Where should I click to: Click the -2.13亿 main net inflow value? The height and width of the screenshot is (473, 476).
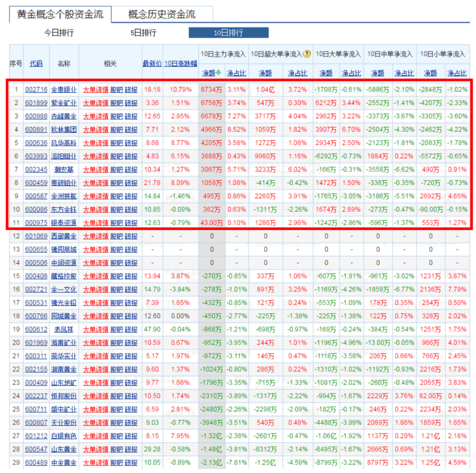tap(211, 463)
